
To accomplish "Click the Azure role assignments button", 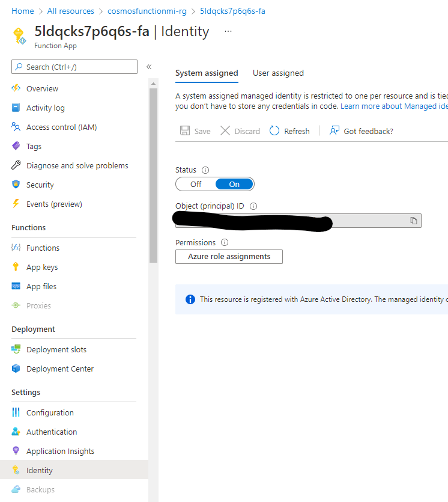I will click(x=229, y=257).
